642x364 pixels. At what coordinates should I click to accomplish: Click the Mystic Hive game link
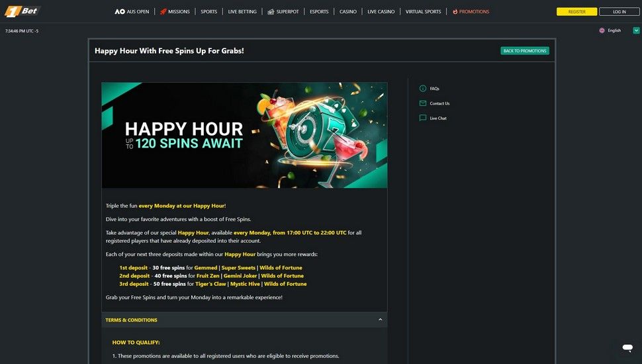(245, 284)
